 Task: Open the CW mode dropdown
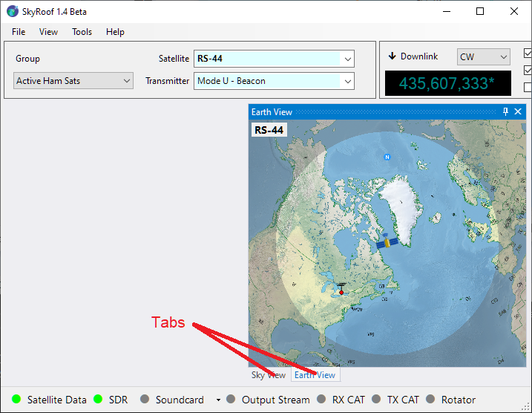pos(503,57)
